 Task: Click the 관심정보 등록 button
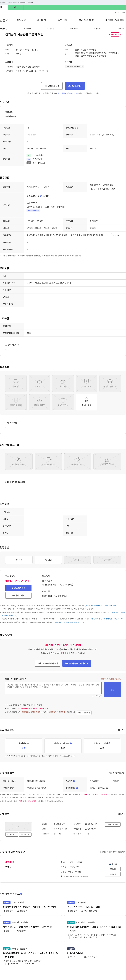click(x=52, y=86)
